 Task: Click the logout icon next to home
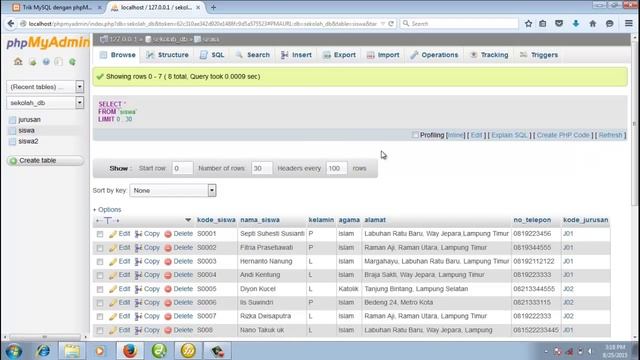32,62
